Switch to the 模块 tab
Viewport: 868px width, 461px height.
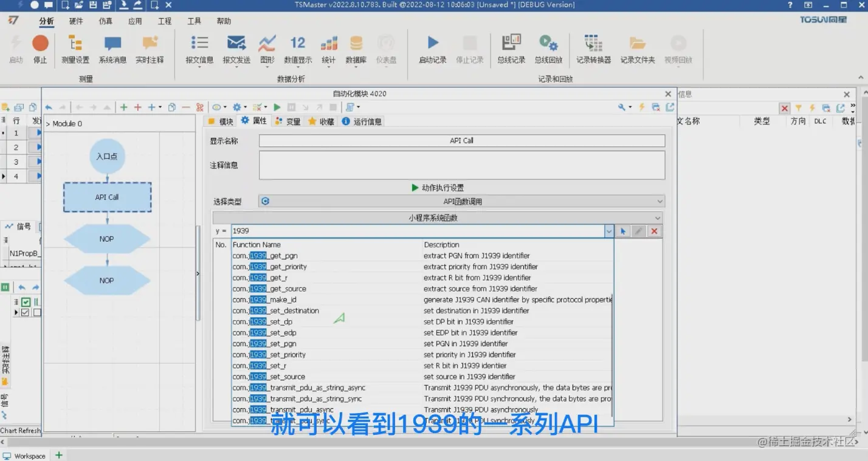pyautogui.click(x=221, y=121)
